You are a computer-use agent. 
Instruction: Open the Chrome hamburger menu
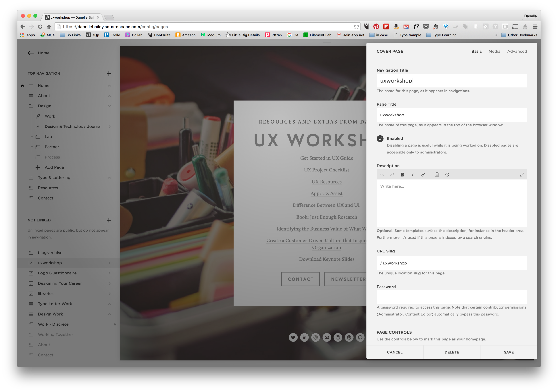[x=535, y=27]
